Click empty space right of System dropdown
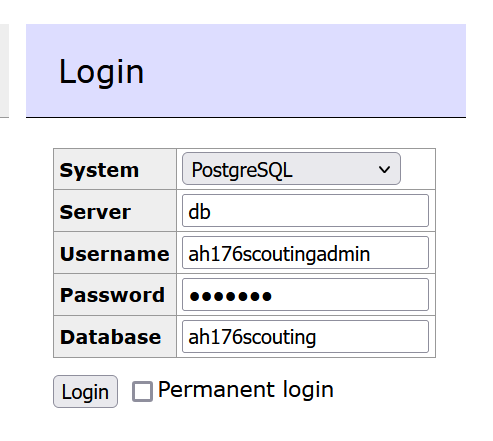Viewport: 493px width, 441px height. (x=418, y=169)
